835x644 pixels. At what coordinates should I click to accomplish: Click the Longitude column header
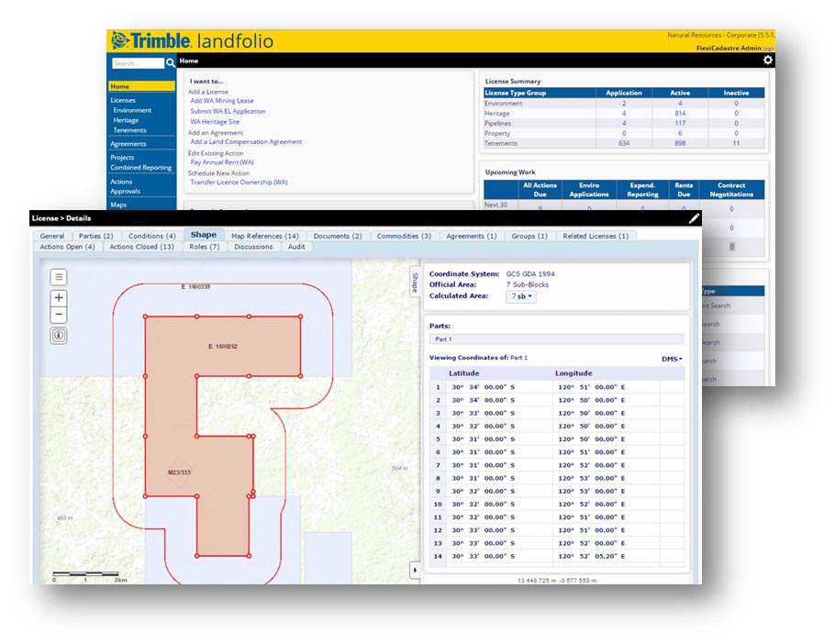click(573, 373)
